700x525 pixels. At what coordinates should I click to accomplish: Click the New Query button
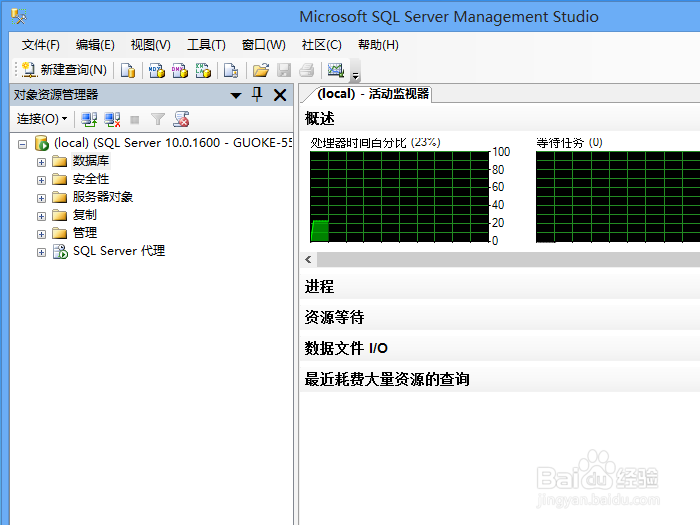tap(65, 70)
